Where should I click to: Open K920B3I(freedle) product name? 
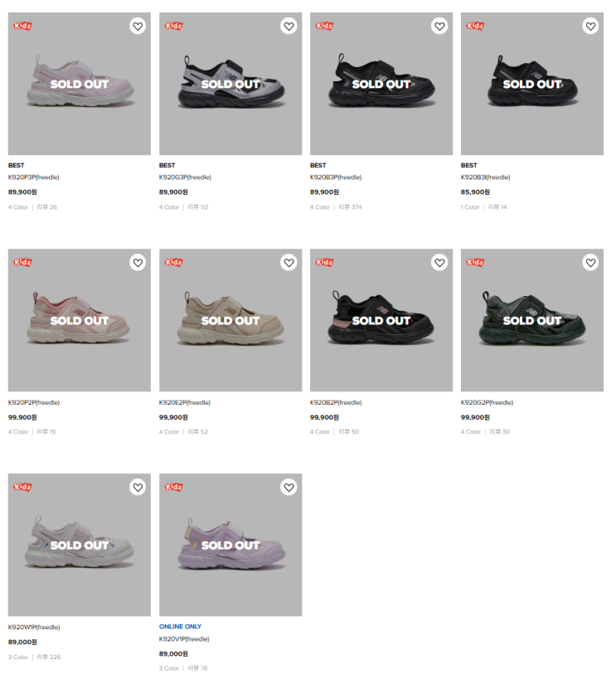tap(485, 177)
